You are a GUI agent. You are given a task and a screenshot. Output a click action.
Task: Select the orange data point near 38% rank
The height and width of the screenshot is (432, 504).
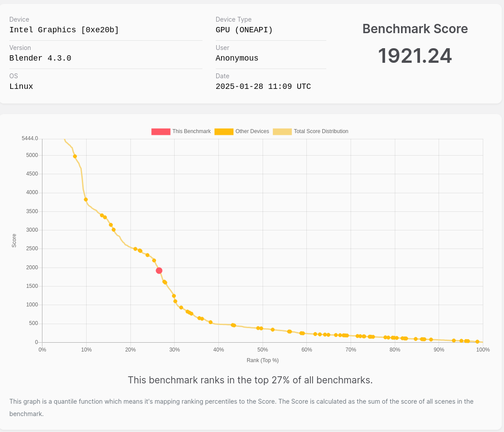point(210,322)
